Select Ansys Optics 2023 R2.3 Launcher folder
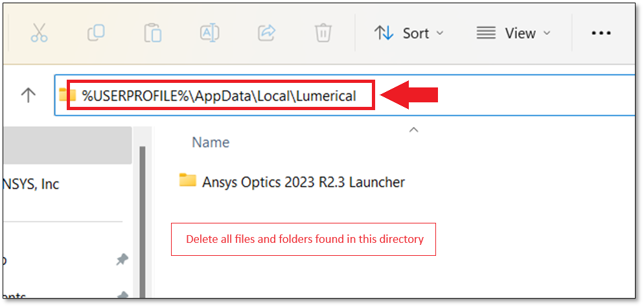The height and width of the screenshot is (307, 644). pos(292,182)
